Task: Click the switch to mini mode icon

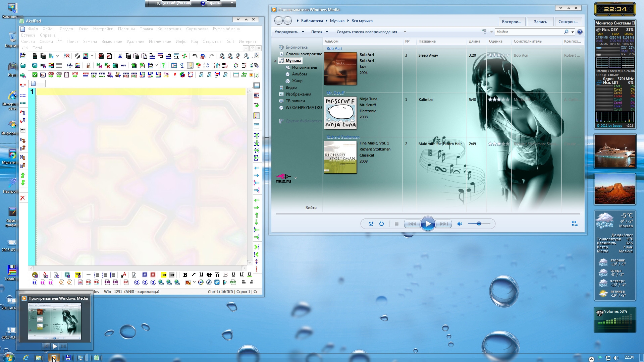Action: point(574,223)
